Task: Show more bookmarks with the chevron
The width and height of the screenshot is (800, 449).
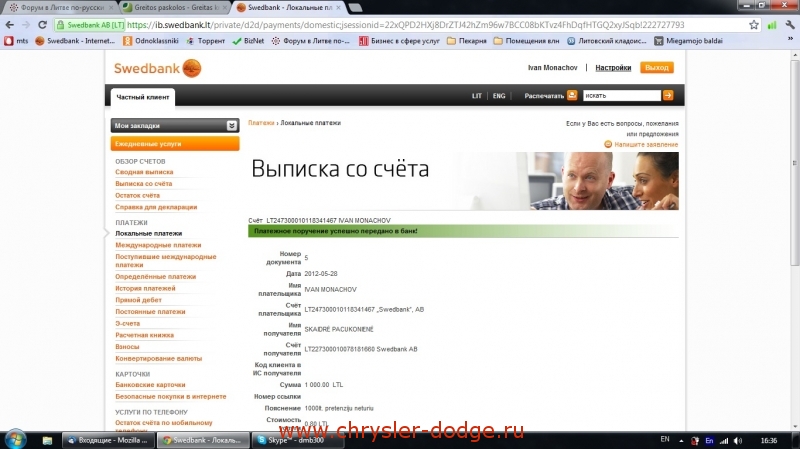Action: [790, 39]
